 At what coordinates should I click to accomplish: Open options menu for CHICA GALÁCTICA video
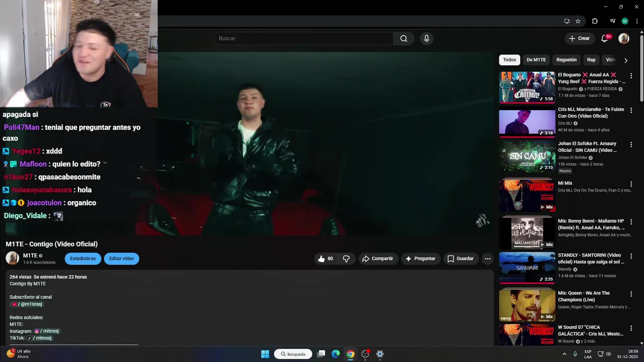(x=631, y=328)
